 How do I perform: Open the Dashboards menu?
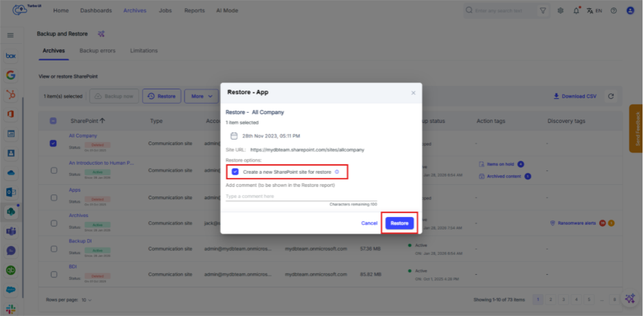[x=96, y=11]
